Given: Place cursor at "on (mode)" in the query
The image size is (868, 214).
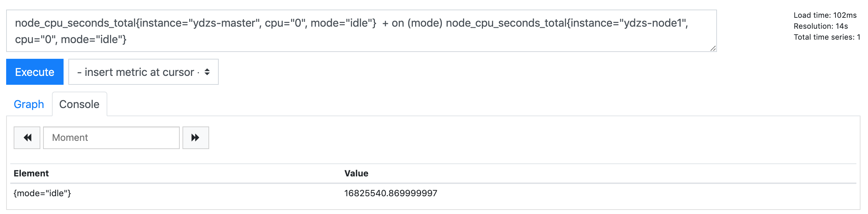Looking at the screenshot, I should 417,23.
